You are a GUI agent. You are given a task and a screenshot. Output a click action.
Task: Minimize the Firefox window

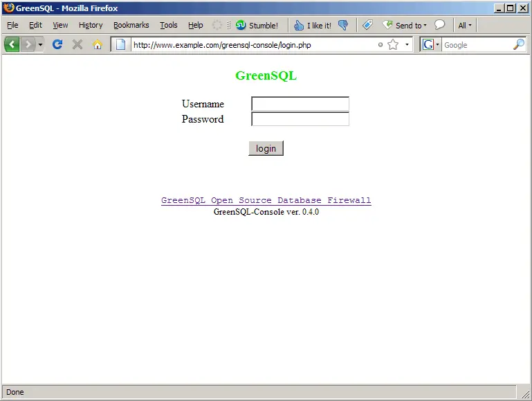pos(498,8)
